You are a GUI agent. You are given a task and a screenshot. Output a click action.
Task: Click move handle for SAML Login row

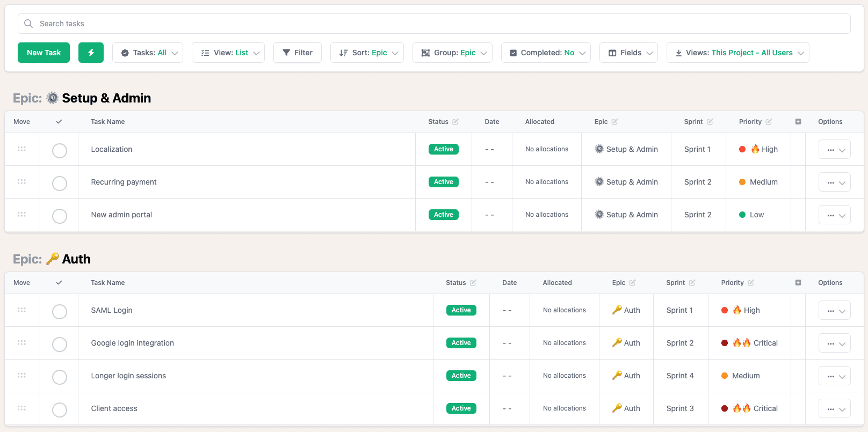pos(21,310)
